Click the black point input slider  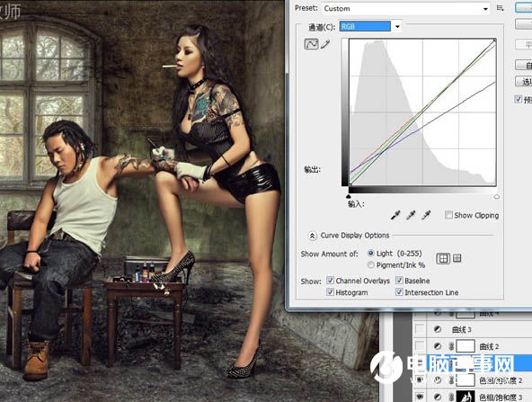(x=349, y=196)
